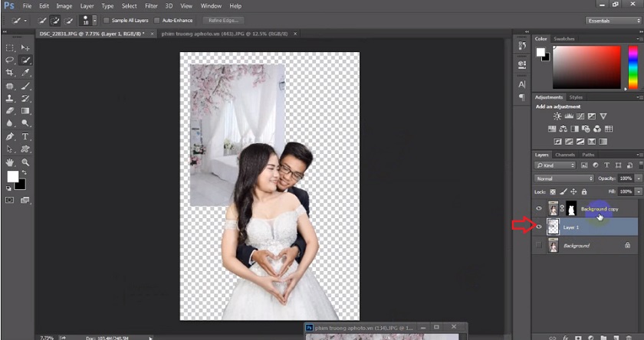Select the Move tool
Screen dimensions: 644x340
point(25,48)
